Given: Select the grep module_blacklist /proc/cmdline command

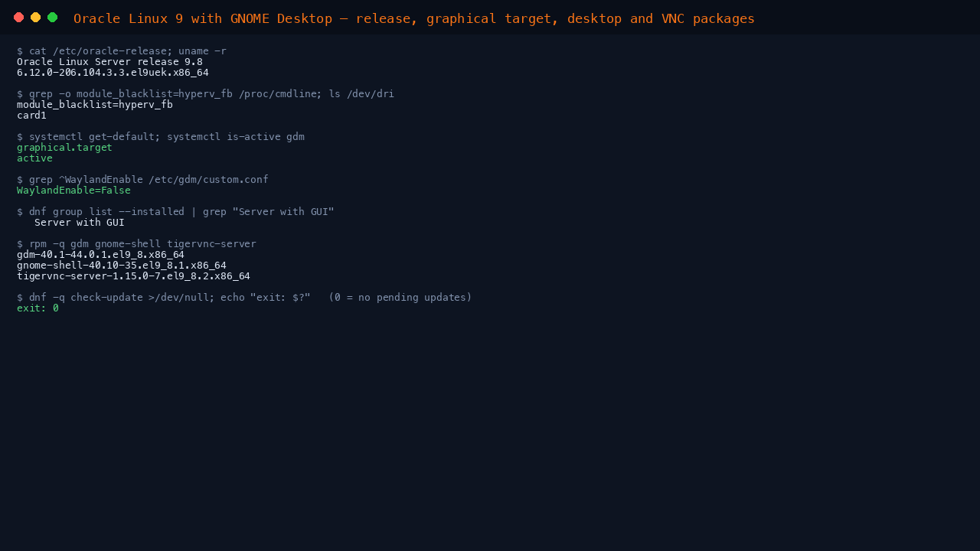Looking at the screenshot, I should [205, 94].
